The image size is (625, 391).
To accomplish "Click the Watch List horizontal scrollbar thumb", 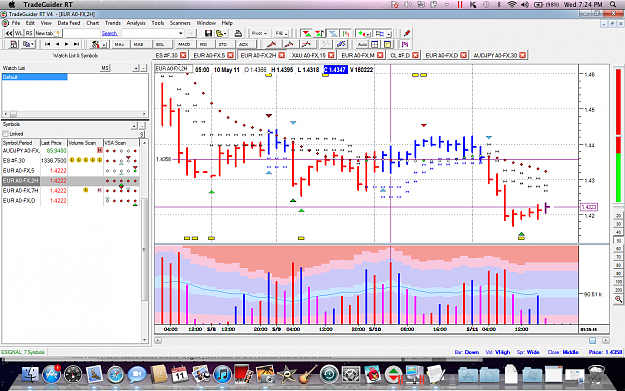I will click(13, 114).
